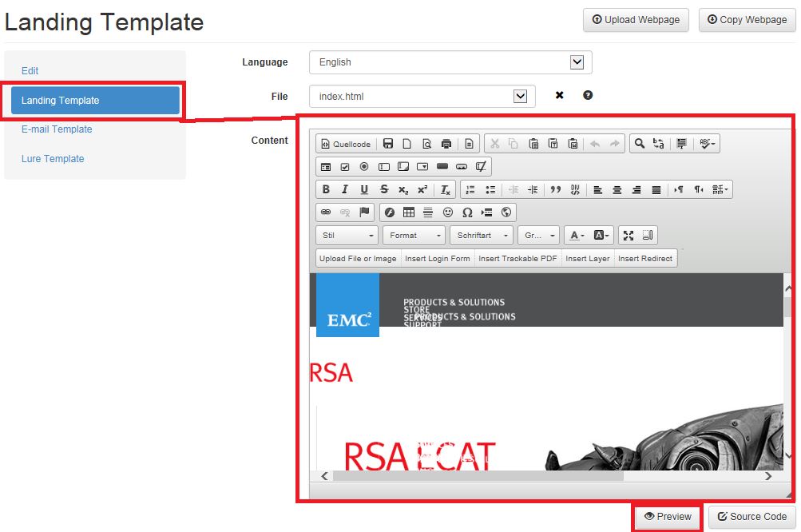Insert Special Character omega icon
Image resolution: width=801 pixels, height=532 pixels.
(467, 212)
